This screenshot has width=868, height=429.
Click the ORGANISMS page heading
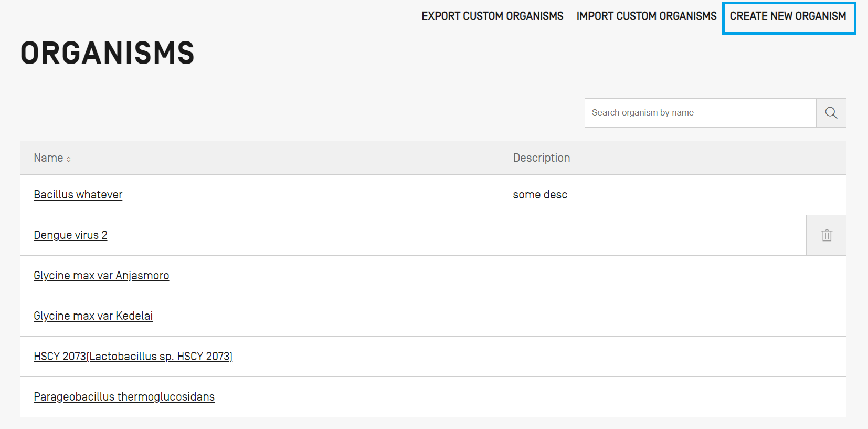(x=108, y=53)
